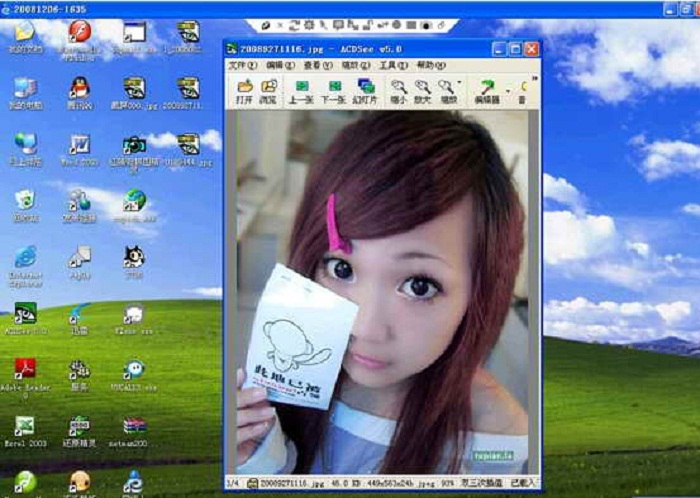Open the 编辑 menu in ACDSee
Viewport: 700px width, 498px height.
tap(280, 65)
